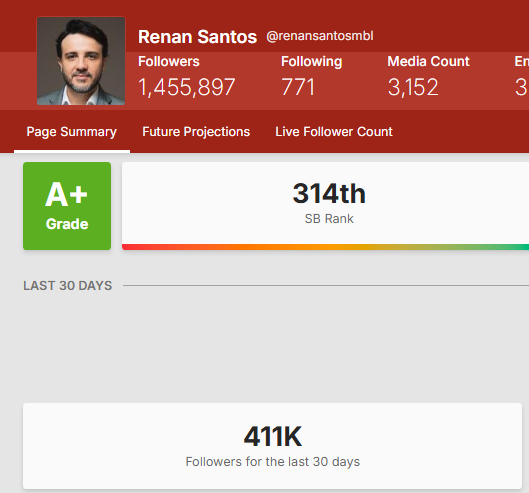
Task: Click the Following label
Action: 311,62
